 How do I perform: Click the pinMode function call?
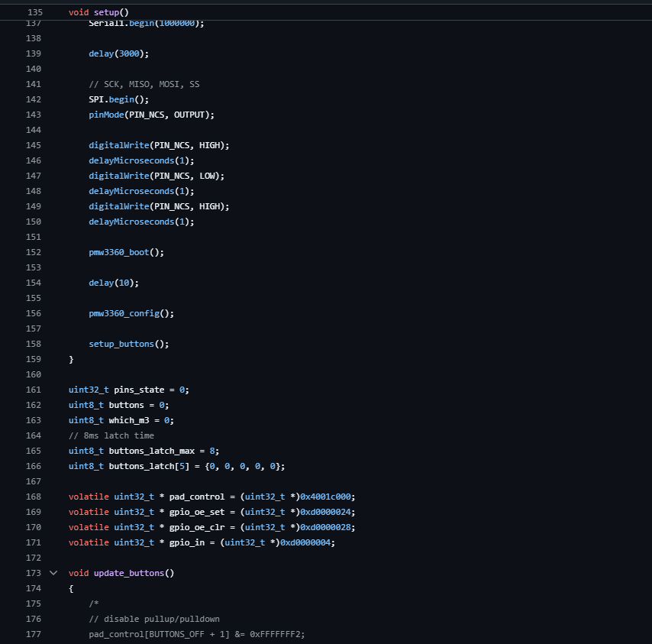coord(105,115)
